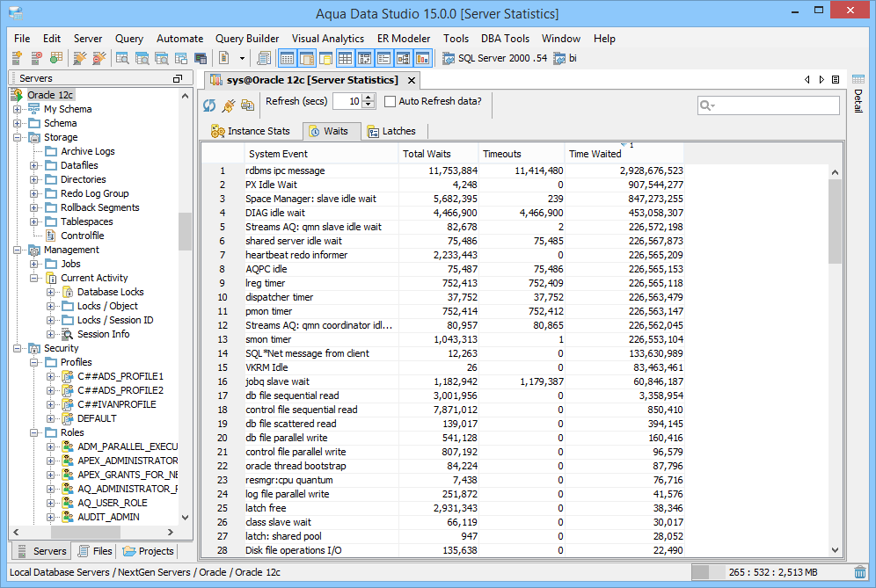Image resolution: width=876 pixels, height=588 pixels.
Task: Open the tab list icon
Action: click(x=836, y=80)
